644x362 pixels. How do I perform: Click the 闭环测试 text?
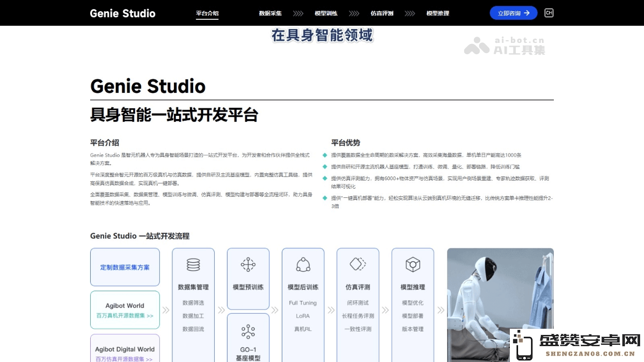pyautogui.click(x=358, y=303)
